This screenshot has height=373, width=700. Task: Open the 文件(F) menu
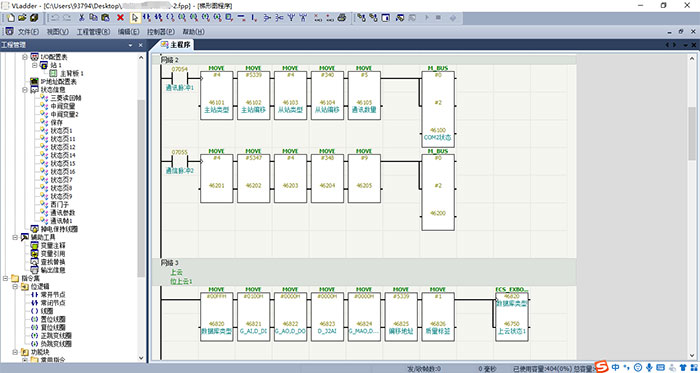coord(28,32)
